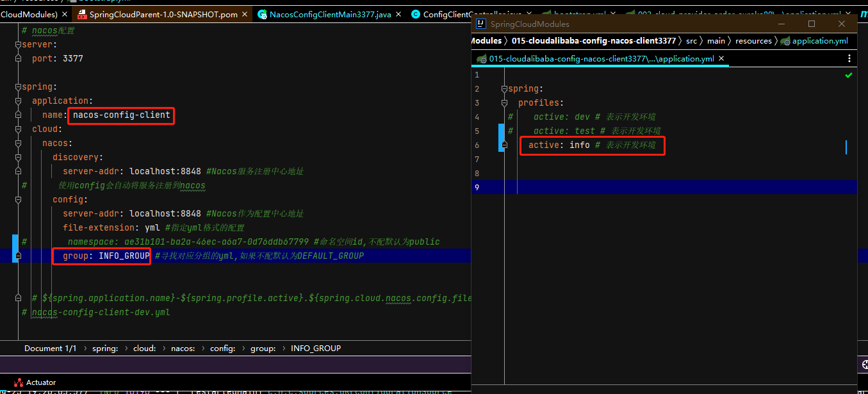Collapse the active: info fold marker

click(505, 145)
